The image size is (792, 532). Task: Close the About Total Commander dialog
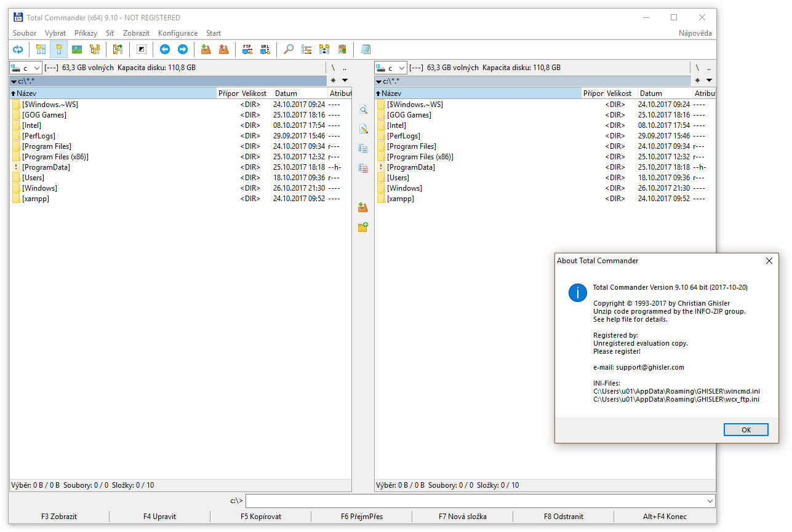[x=769, y=261]
